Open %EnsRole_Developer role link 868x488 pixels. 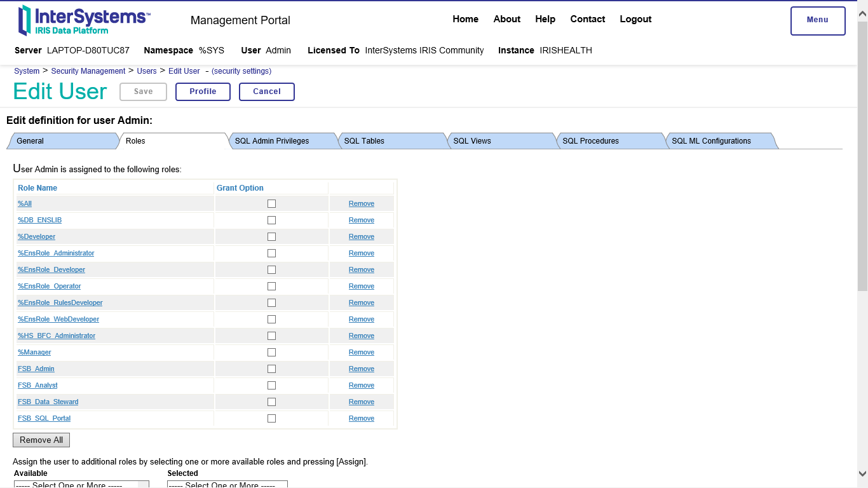pos(51,269)
